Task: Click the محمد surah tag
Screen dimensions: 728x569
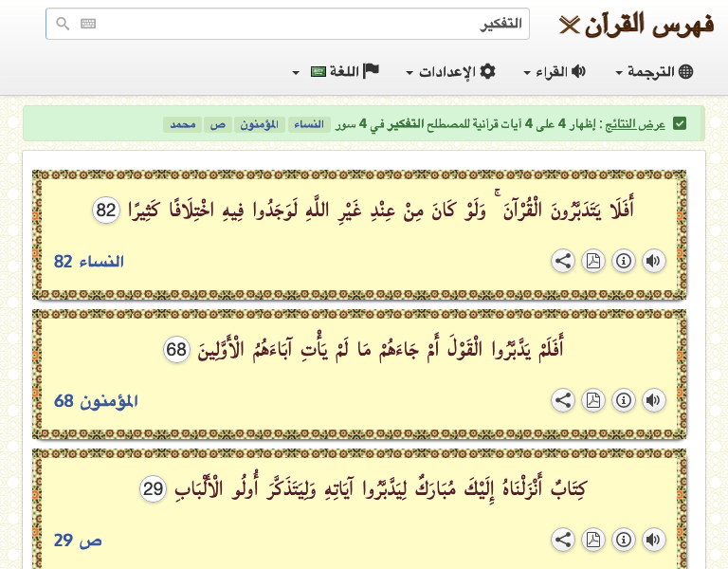Action: [x=181, y=124]
